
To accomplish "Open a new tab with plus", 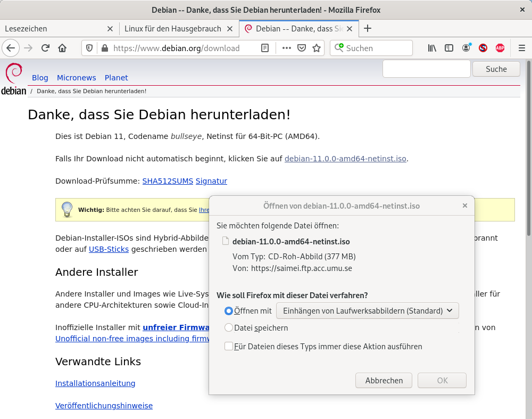I will coord(368,29).
